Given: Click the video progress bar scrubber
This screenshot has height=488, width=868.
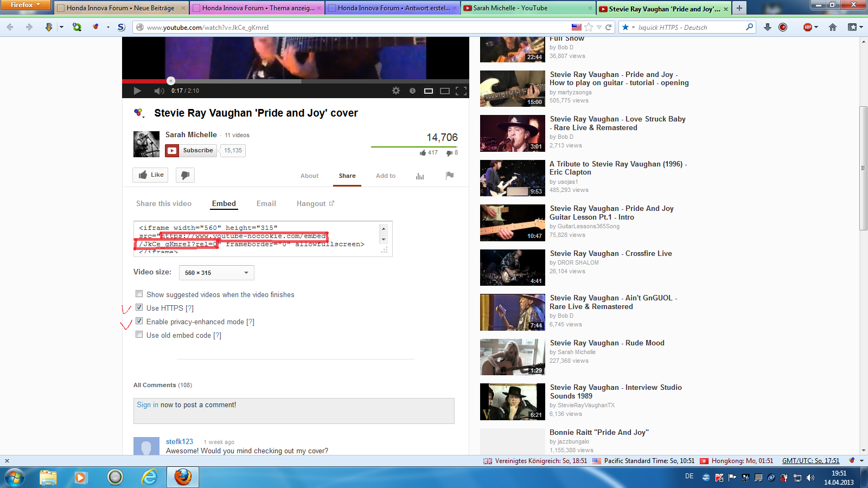Looking at the screenshot, I should tap(171, 81).
